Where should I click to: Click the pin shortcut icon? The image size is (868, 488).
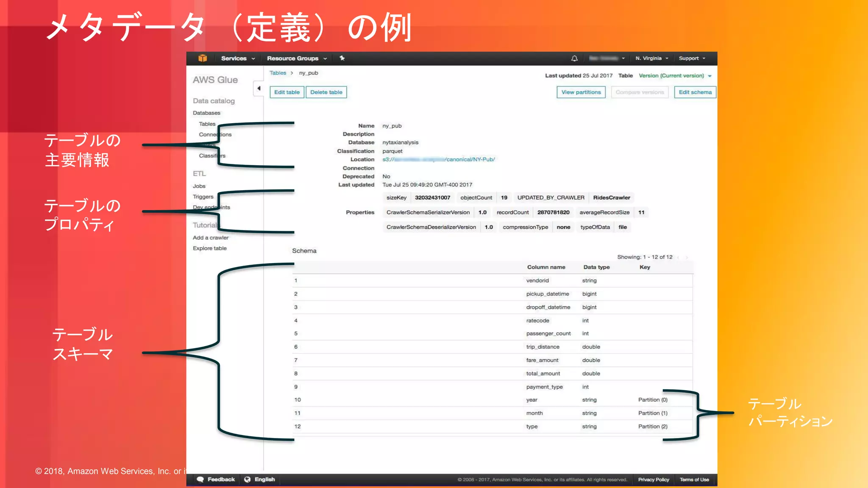342,58
